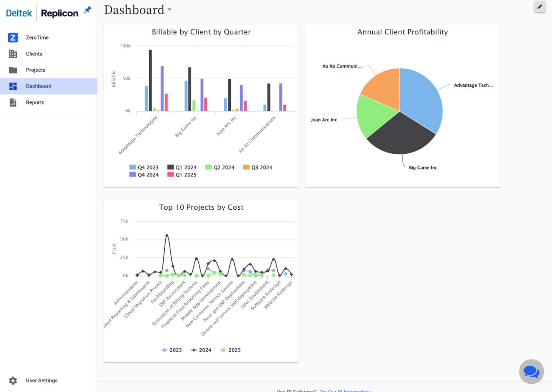Image resolution: width=552 pixels, height=392 pixels.
Task: Click the Deltek Replicon logo
Action: [x=42, y=13]
